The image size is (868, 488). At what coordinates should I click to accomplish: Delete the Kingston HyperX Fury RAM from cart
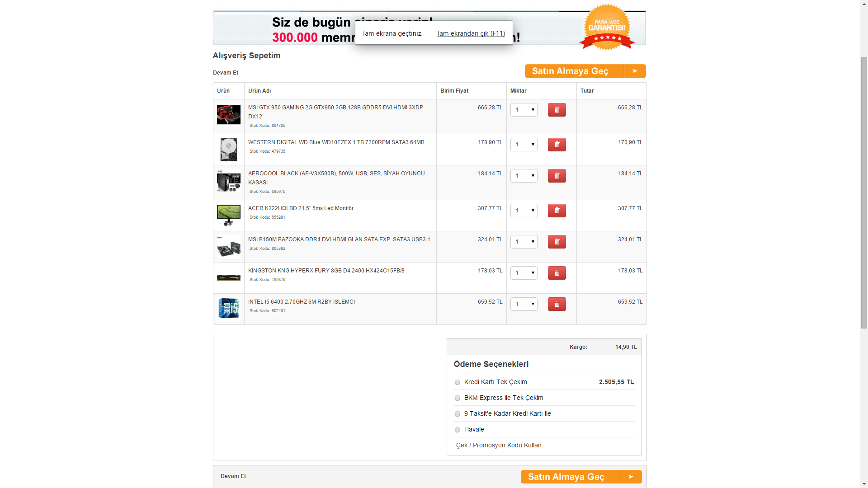(557, 273)
